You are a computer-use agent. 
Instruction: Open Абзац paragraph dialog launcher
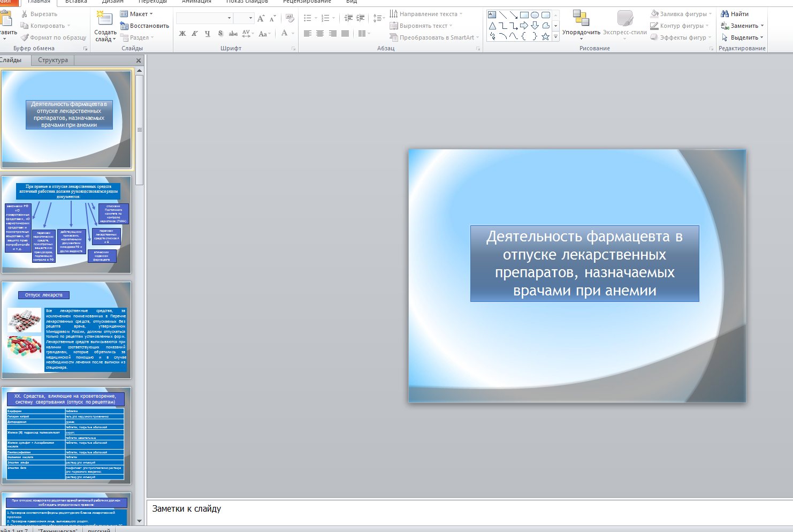478,49
